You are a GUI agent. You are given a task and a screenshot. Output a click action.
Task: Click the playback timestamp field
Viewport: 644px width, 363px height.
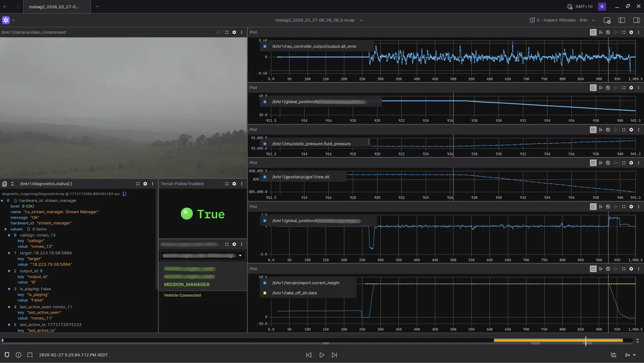[73, 355]
